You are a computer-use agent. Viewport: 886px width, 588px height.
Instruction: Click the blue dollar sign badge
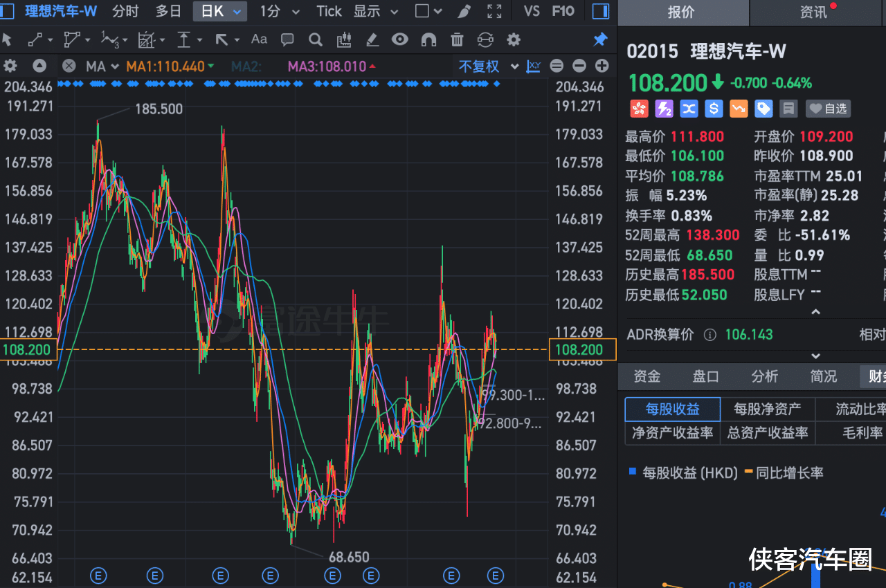[x=714, y=109]
